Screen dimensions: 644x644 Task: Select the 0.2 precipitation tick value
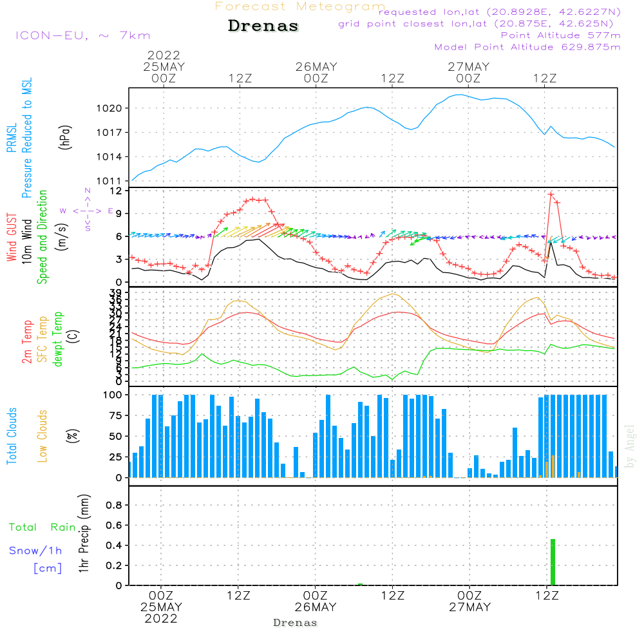tap(114, 565)
